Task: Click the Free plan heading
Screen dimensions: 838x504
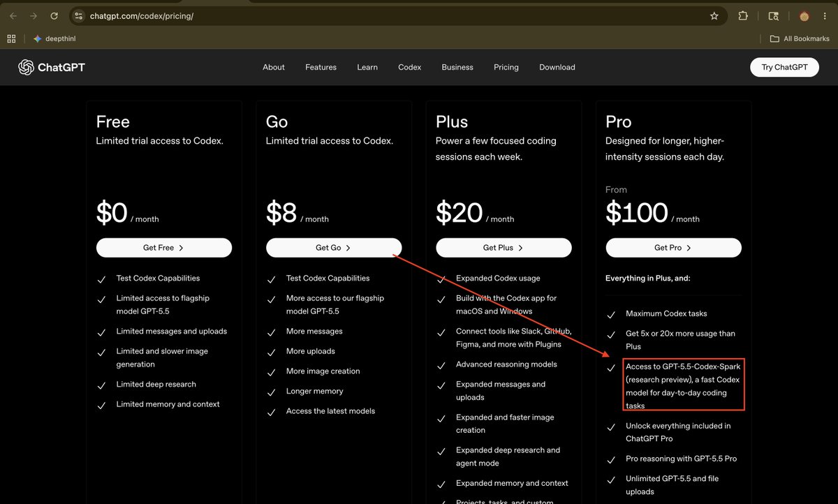Action: [113, 121]
